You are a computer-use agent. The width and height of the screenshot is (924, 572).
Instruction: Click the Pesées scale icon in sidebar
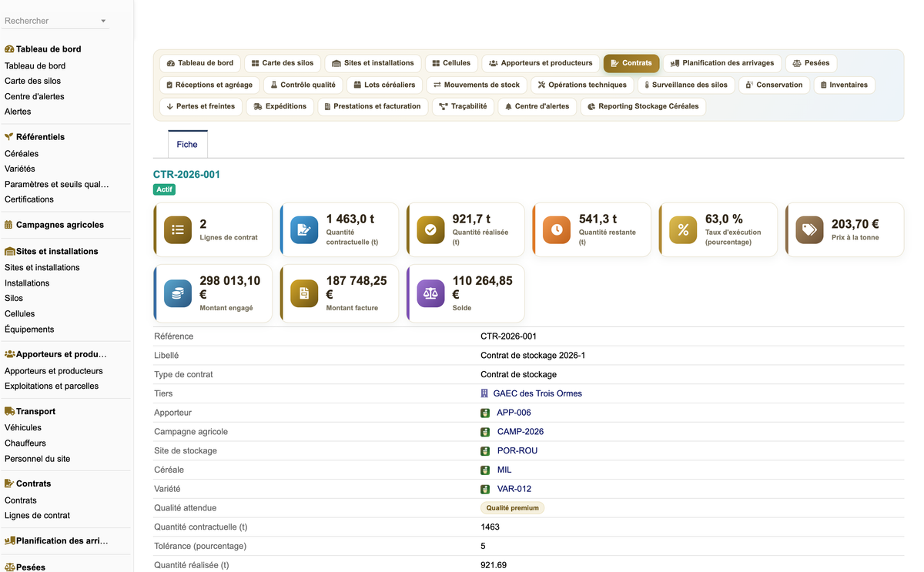pos(10,567)
